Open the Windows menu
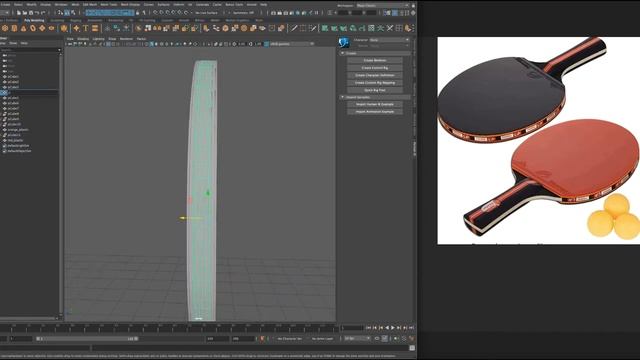 tap(61, 4)
